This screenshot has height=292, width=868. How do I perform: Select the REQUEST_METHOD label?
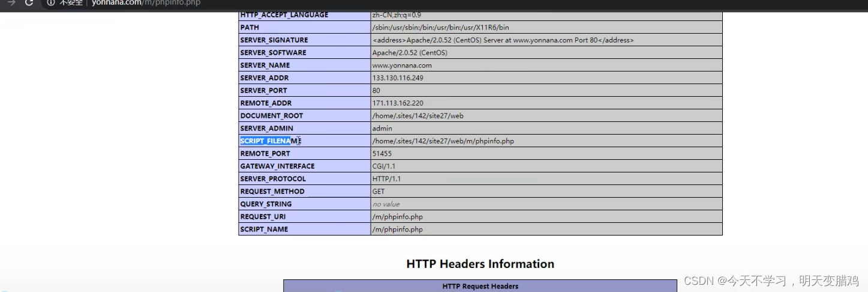click(x=272, y=192)
